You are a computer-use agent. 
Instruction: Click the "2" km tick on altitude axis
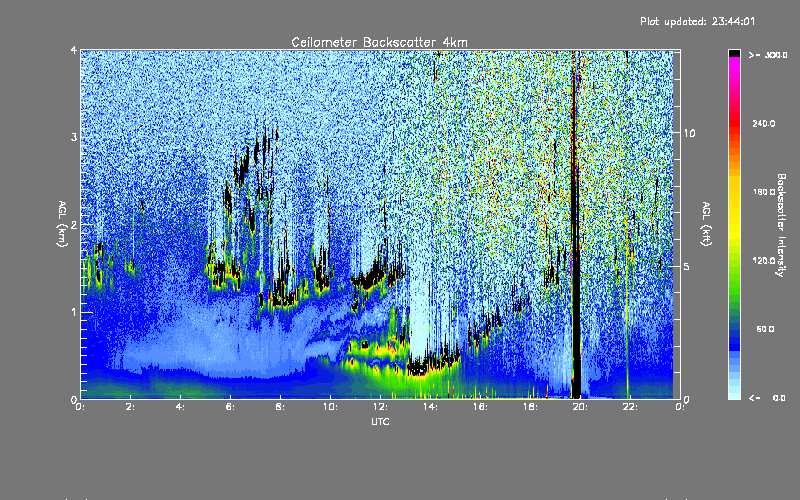(74, 224)
